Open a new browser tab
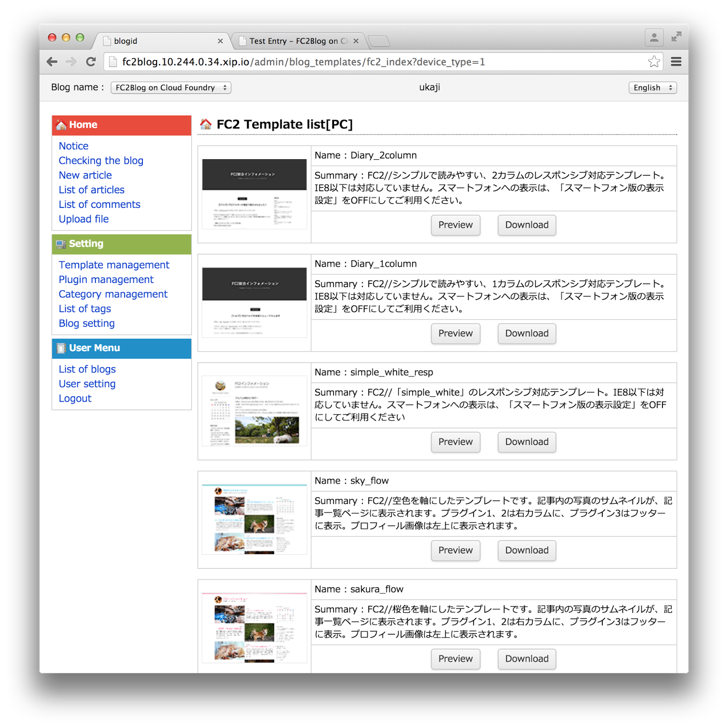728x728 pixels. click(x=379, y=41)
